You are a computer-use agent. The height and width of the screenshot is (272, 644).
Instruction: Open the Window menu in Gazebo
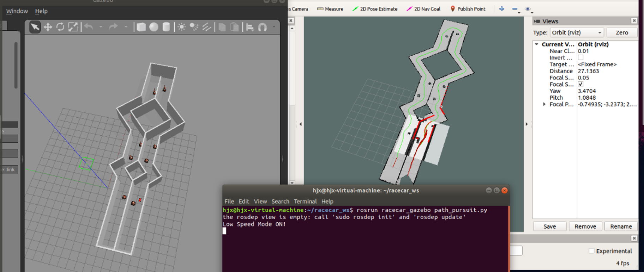click(x=17, y=11)
